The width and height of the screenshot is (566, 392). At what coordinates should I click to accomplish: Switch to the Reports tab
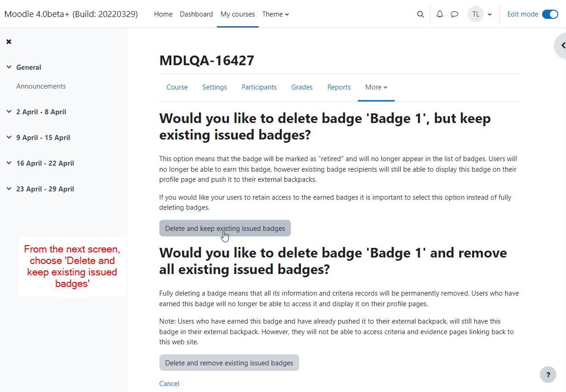tap(339, 87)
